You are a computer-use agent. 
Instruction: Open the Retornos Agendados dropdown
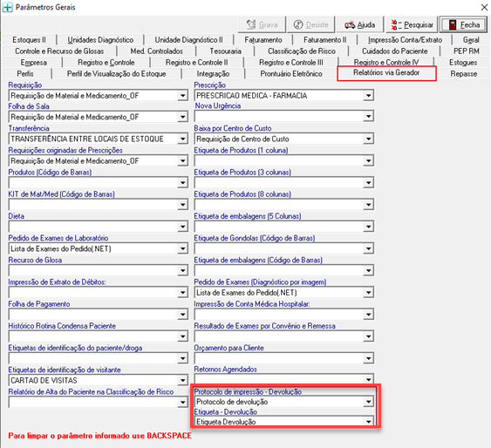[368, 380]
